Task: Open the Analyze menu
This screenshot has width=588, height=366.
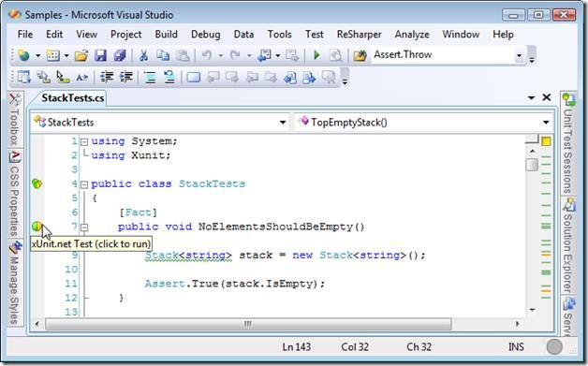Action: [x=412, y=34]
